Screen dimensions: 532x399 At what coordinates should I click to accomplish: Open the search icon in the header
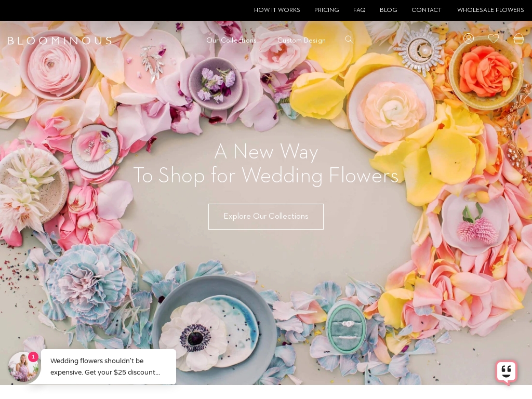(349, 39)
